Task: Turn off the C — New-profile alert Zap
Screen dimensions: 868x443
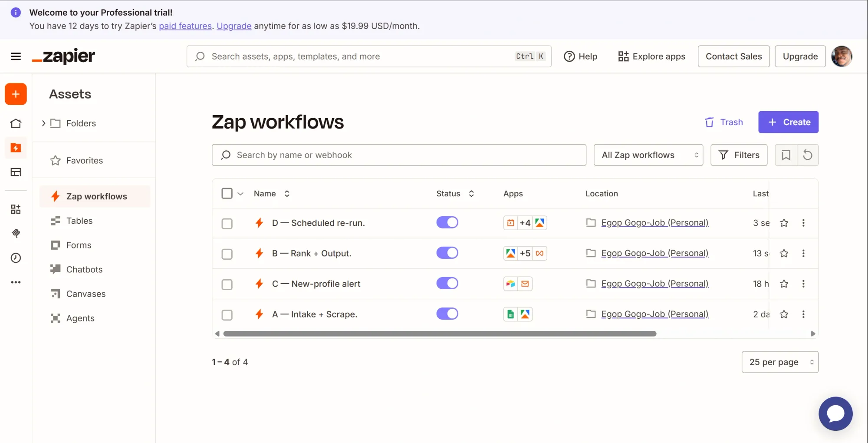Action: click(447, 283)
